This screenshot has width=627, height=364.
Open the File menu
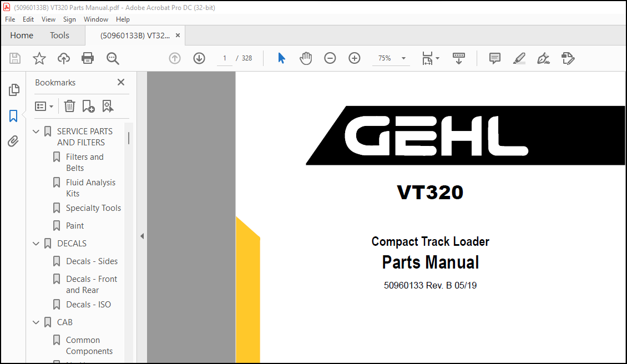click(x=10, y=19)
